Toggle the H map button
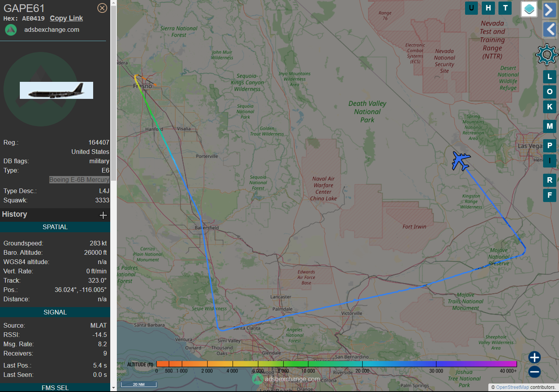This screenshot has height=392, width=559. point(488,8)
